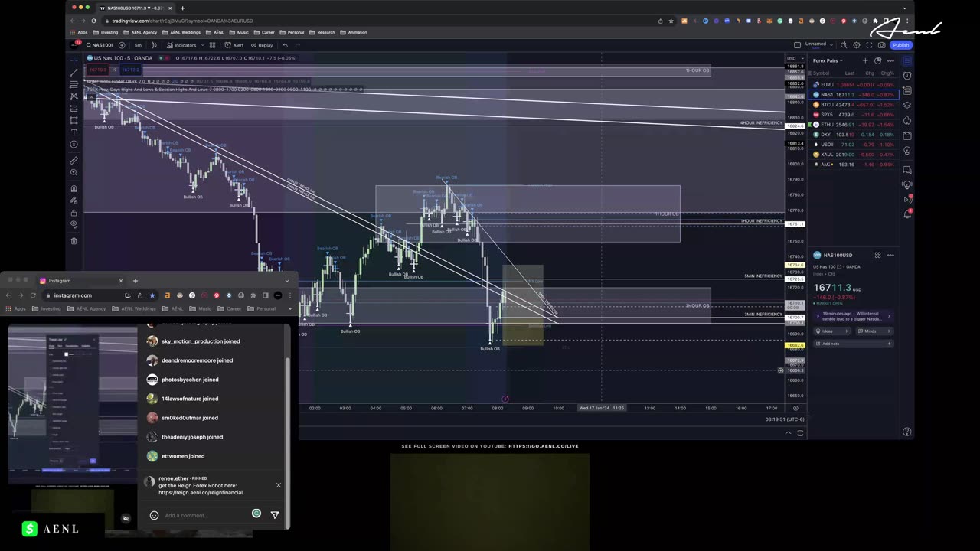Screen dimensions: 980x551
Task: Open the data window layers icon
Action: 907,106
